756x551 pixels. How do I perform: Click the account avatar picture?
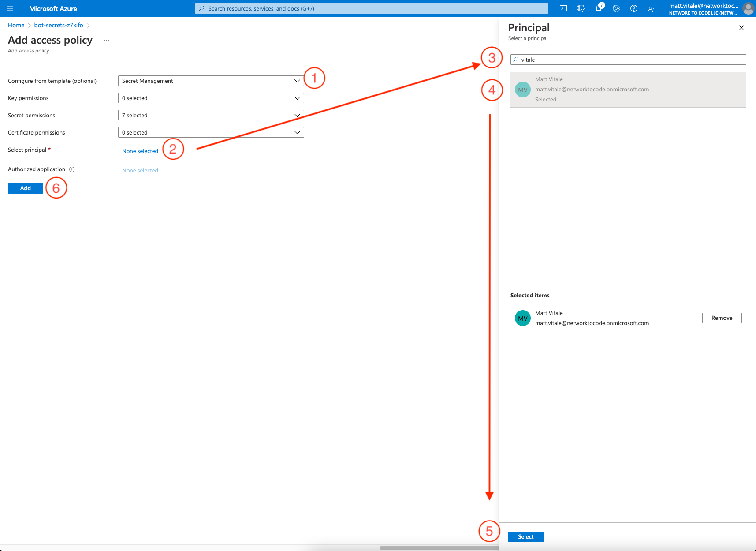coord(748,8)
